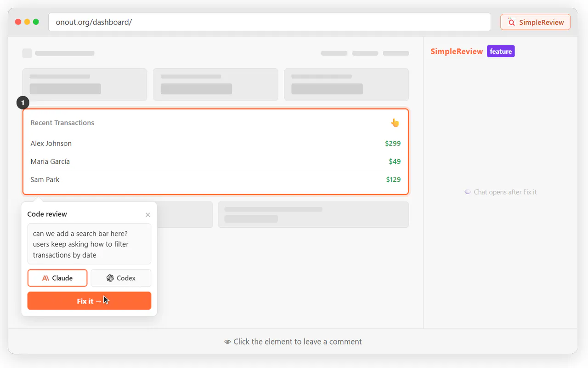
Task: Click the pointing hand icon in Recent Transactions
Action: point(395,123)
